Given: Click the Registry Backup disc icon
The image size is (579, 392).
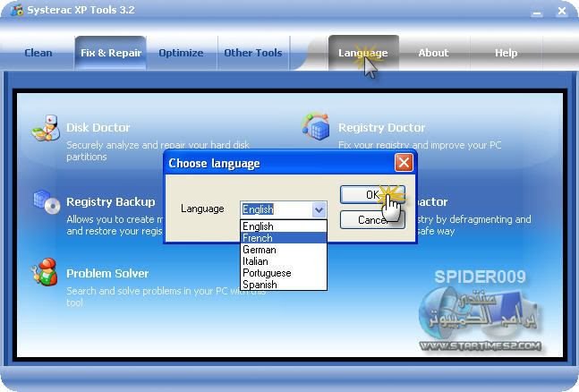Looking at the screenshot, I should [47, 201].
